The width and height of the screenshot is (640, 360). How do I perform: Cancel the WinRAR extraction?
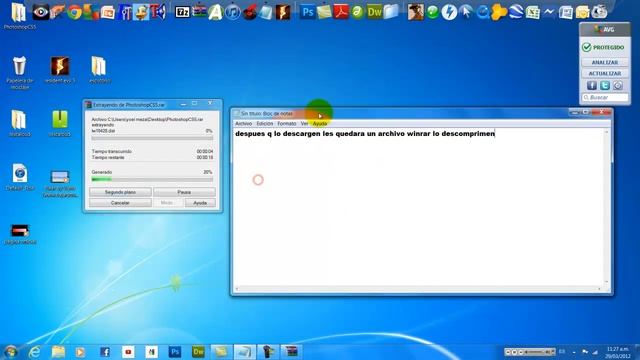pos(120,203)
